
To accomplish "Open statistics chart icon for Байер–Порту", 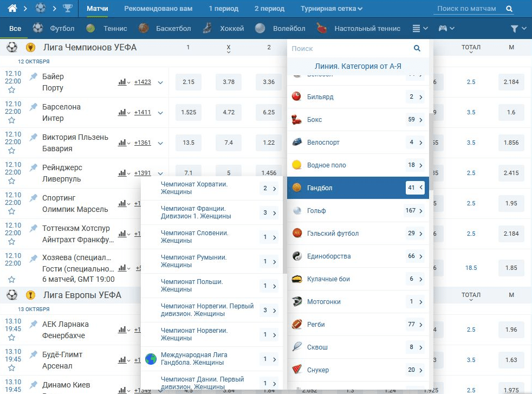I will (x=122, y=82).
